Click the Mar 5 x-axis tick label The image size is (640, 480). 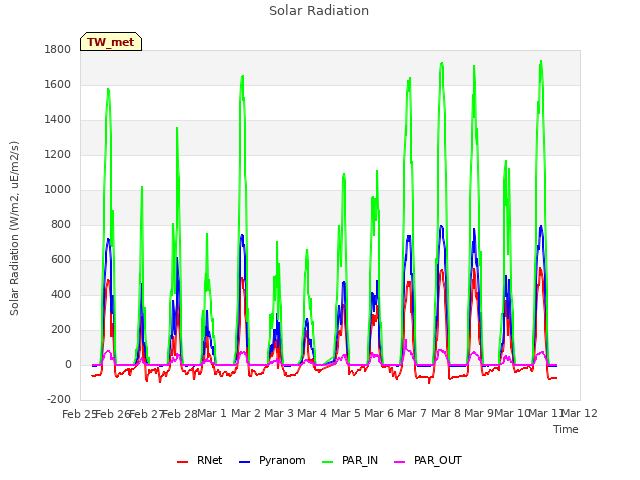(x=346, y=413)
